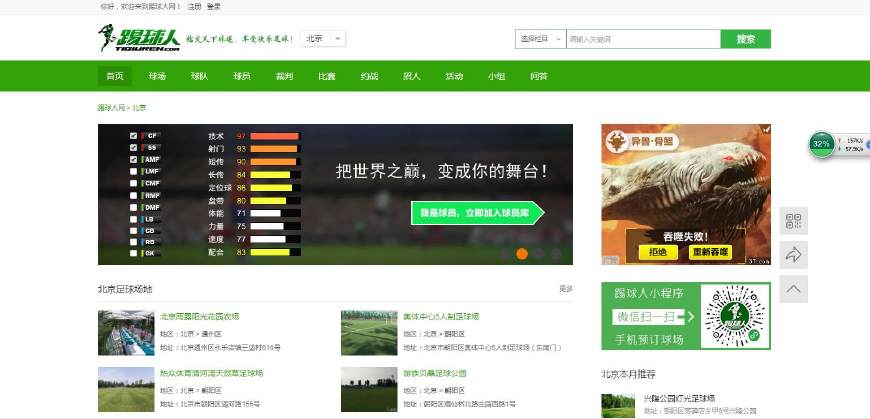Tick the CMF position checkbox
The image size is (870, 419).
pyautogui.click(x=133, y=183)
